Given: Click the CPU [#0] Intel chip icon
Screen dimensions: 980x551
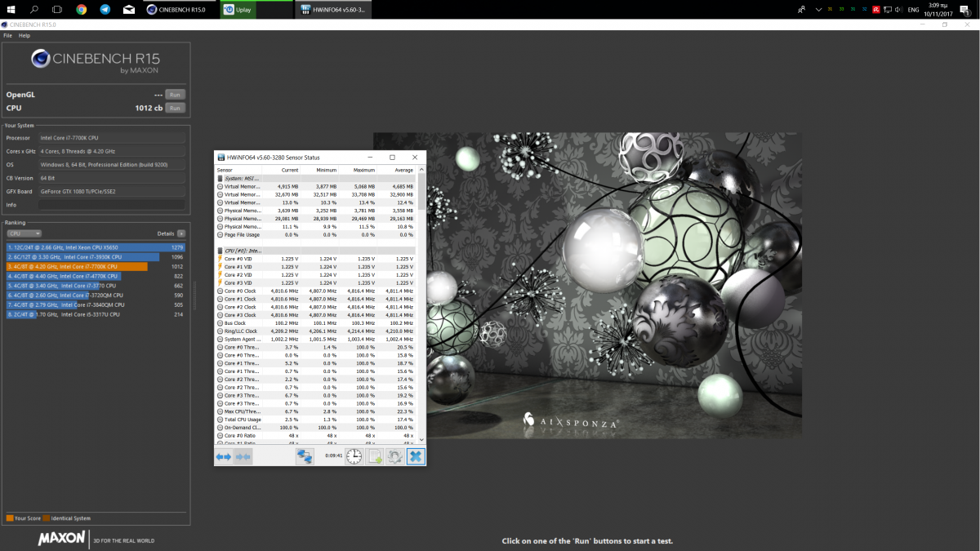Looking at the screenshot, I should (x=220, y=250).
